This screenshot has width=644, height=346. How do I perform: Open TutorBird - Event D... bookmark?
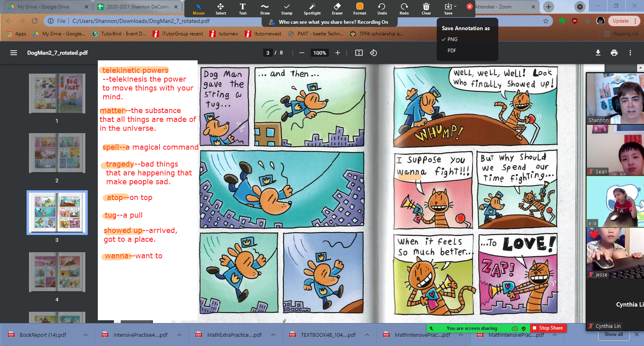pos(119,34)
